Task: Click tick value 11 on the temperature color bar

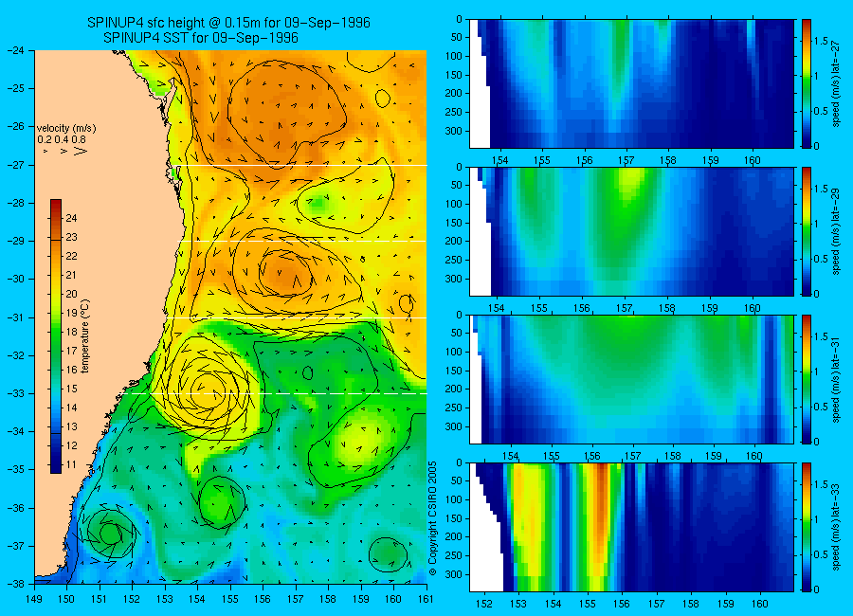Action: coord(71,464)
